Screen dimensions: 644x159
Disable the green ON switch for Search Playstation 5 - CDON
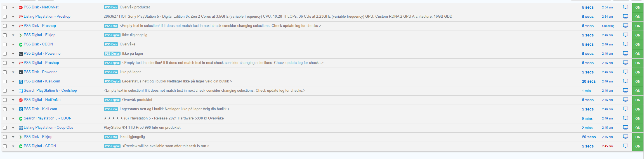(x=638, y=118)
